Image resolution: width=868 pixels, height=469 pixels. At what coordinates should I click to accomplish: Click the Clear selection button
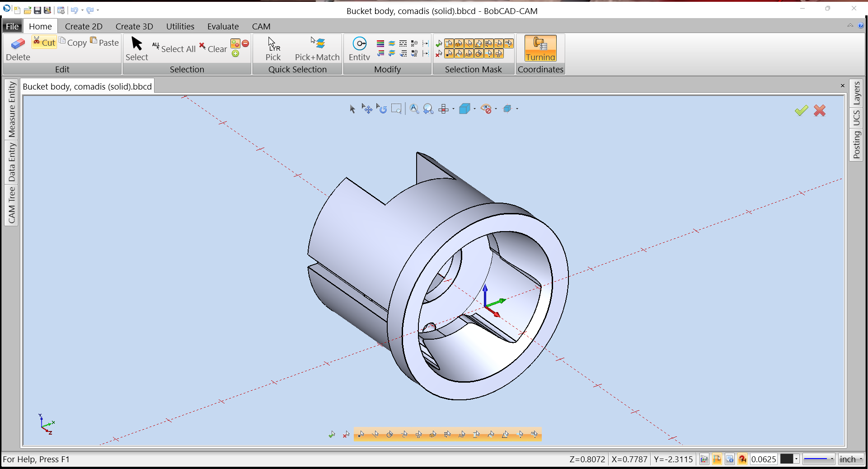(x=213, y=48)
